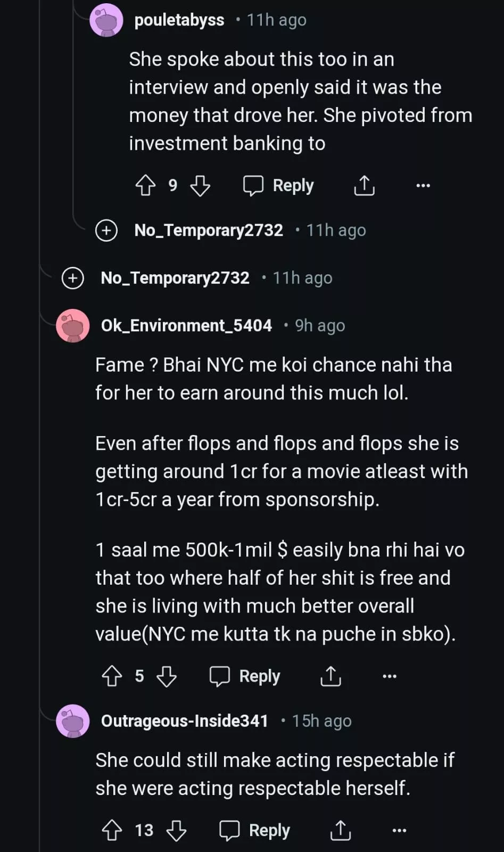Reply to Outrageous-Inside341's comment
The image size is (504, 852).
(x=254, y=830)
